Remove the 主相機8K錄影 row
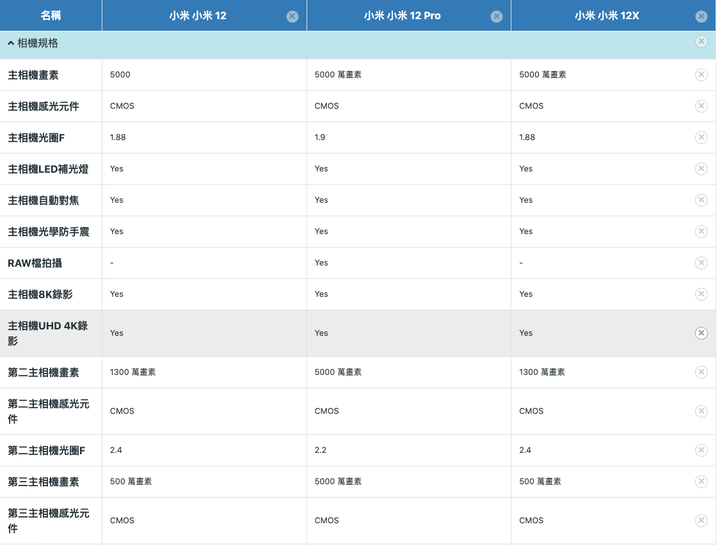 tap(701, 294)
